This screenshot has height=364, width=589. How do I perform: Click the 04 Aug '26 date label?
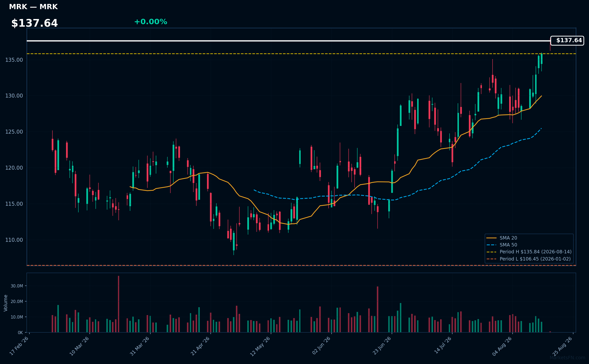[x=502, y=346]
